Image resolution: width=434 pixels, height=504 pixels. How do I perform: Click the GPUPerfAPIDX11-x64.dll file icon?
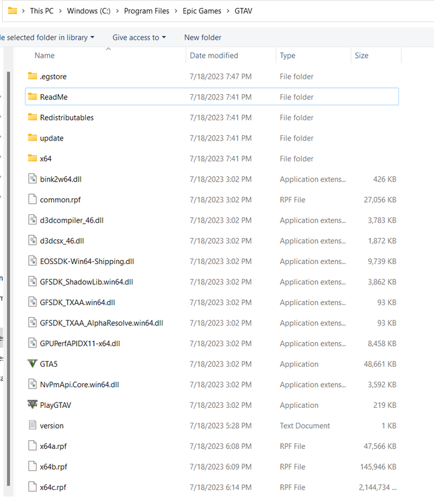point(32,343)
